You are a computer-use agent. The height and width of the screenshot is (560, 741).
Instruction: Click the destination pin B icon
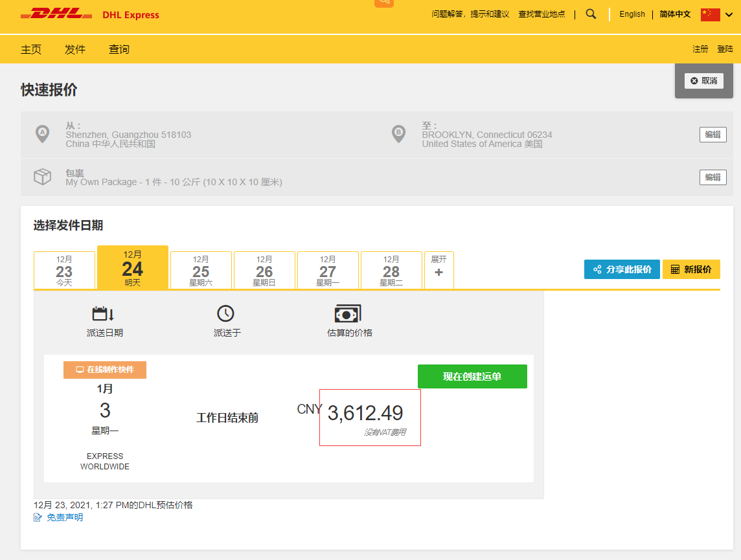398,134
